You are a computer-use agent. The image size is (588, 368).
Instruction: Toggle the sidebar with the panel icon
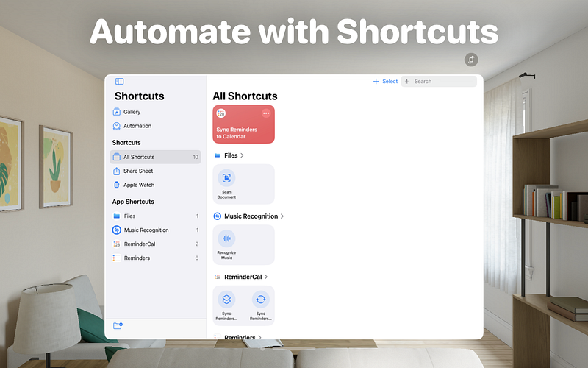click(x=119, y=82)
